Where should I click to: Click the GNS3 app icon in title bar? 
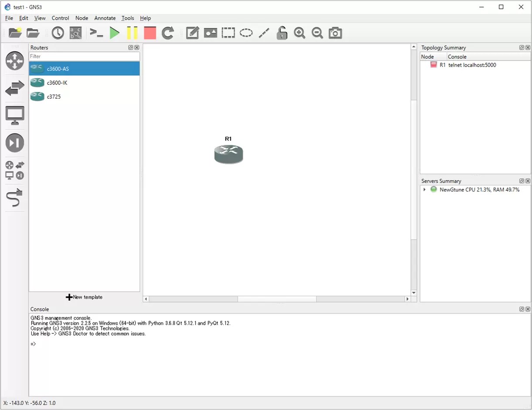[7, 7]
